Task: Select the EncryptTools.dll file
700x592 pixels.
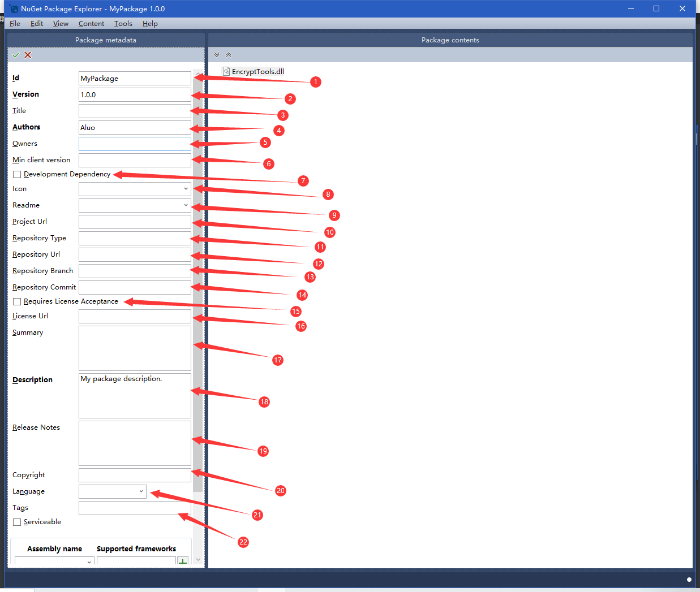Action: coord(254,71)
